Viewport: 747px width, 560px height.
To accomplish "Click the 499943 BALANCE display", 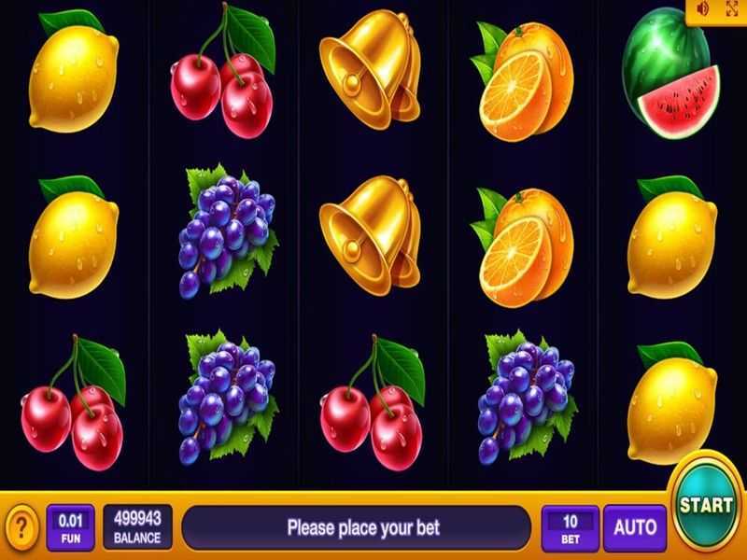I will (x=137, y=527).
